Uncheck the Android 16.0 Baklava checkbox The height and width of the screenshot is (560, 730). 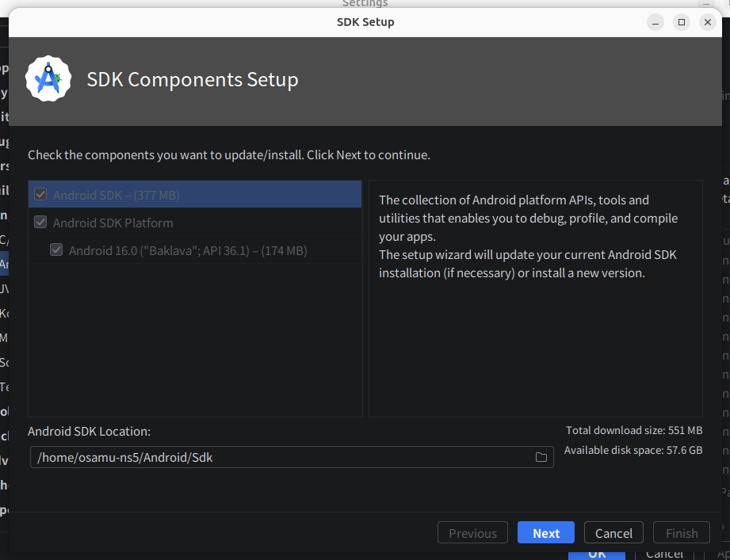pyautogui.click(x=56, y=250)
